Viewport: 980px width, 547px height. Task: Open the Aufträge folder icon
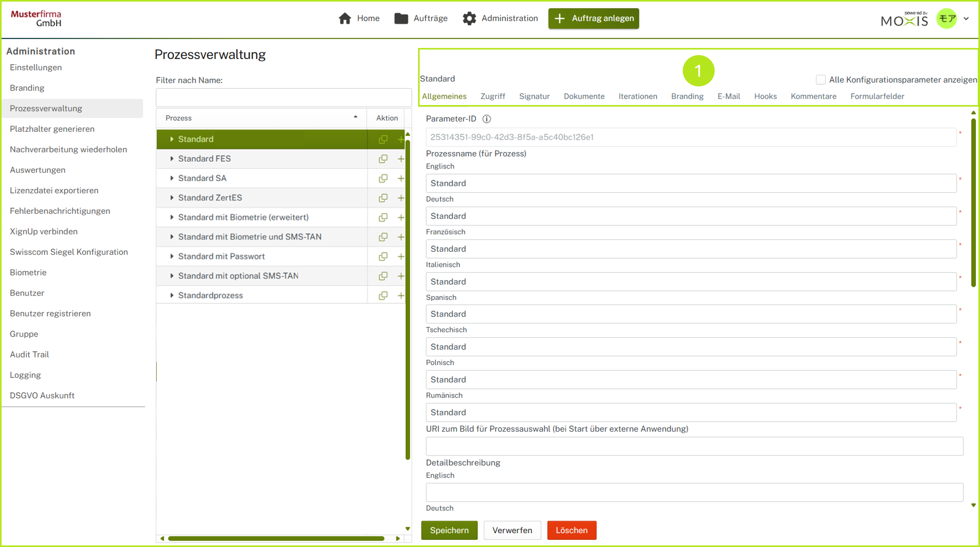(x=401, y=18)
